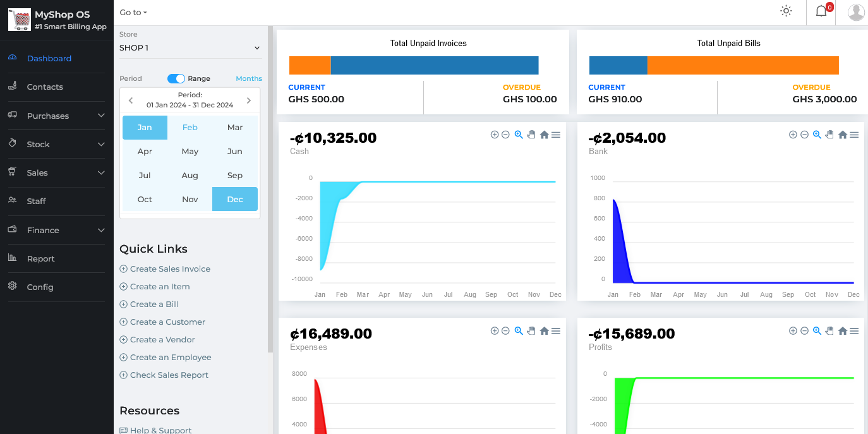868x434 pixels.
Task: Select Jun in the month picker
Action: [235, 152]
